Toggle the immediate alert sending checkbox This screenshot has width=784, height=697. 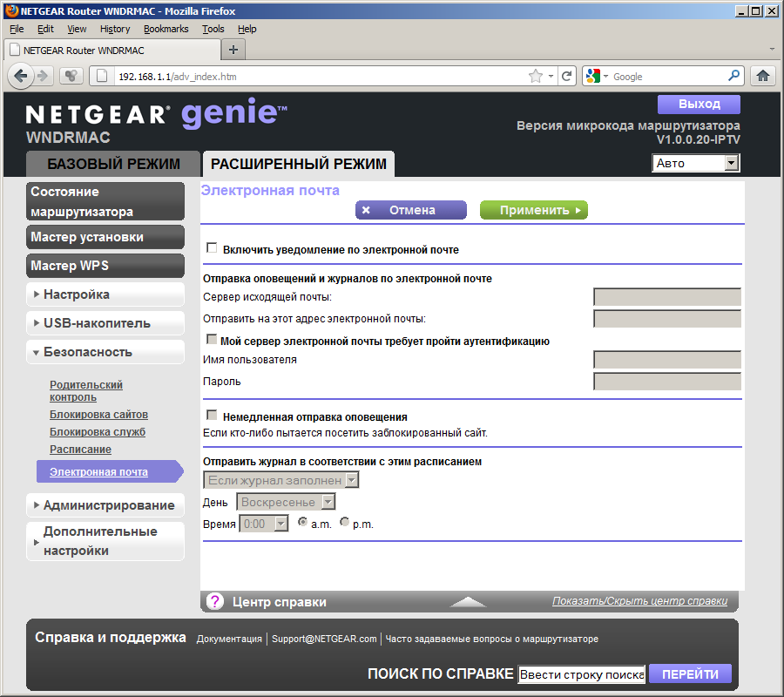pyautogui.click(x=212, y=415)
